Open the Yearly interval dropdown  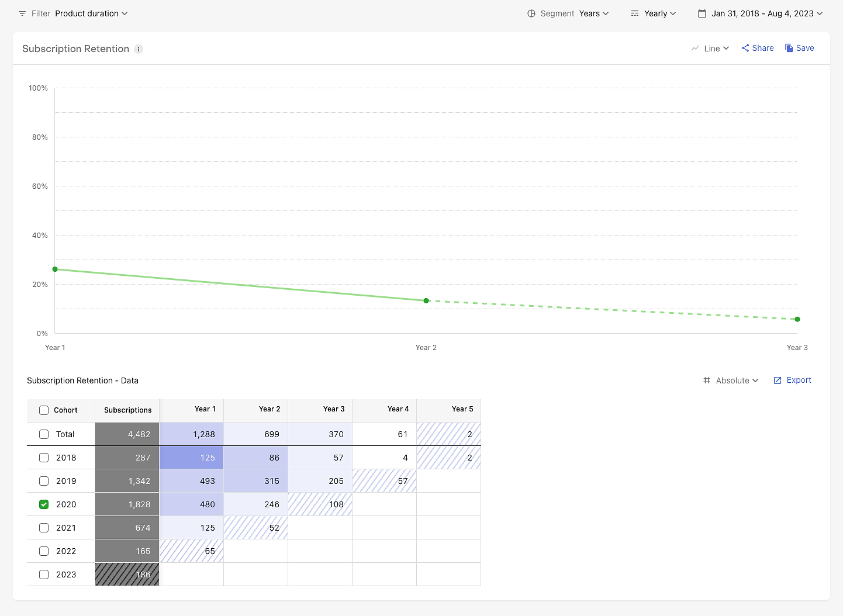click(x=660, y=13)
